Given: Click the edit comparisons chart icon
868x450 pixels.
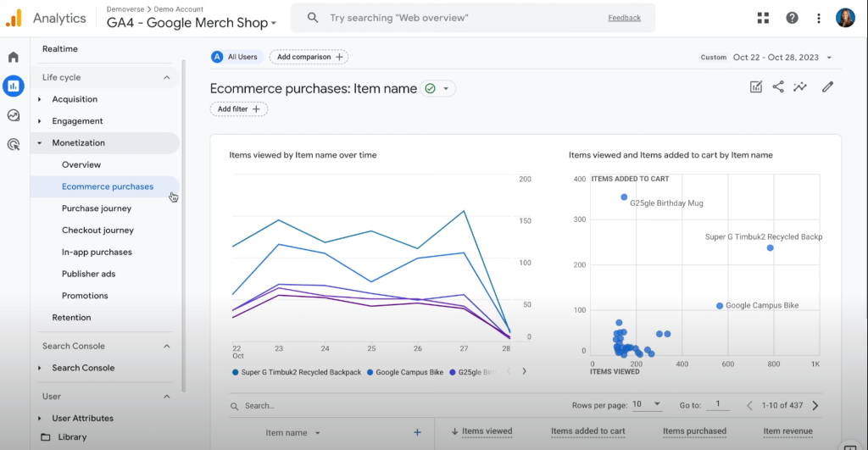Looking at the screenshot, I should pyautogui.click(x=755, y=87).
